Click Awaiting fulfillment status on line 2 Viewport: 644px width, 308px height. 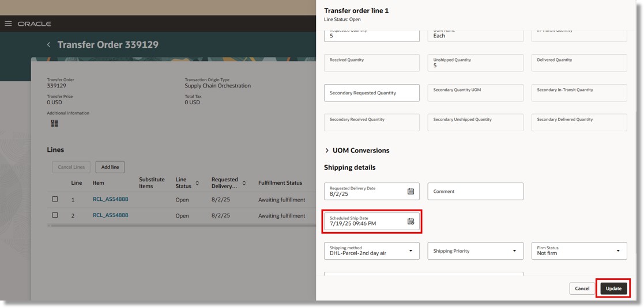click(x=281, y=215)
